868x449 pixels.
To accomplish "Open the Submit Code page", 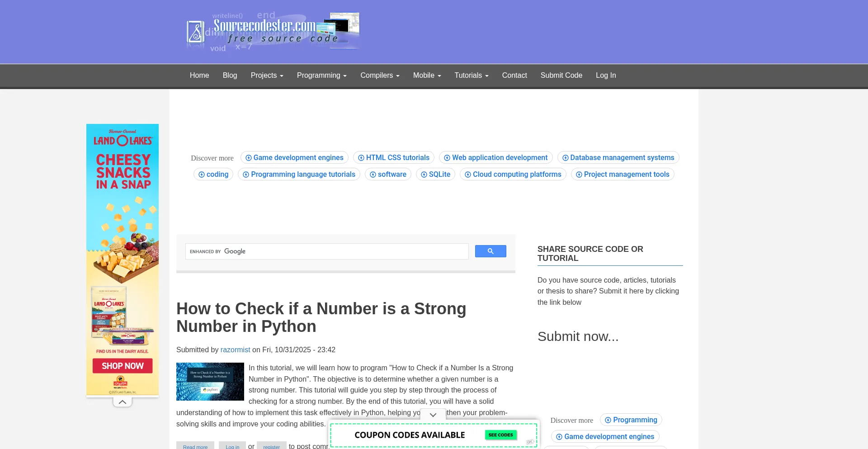I will click(x=561, y=76).
